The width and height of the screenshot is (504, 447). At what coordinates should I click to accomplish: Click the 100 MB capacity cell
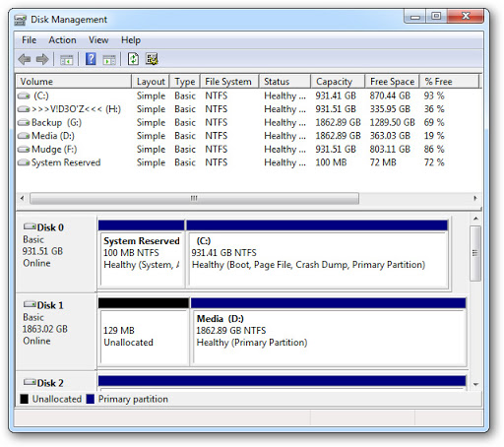[331, 162]
